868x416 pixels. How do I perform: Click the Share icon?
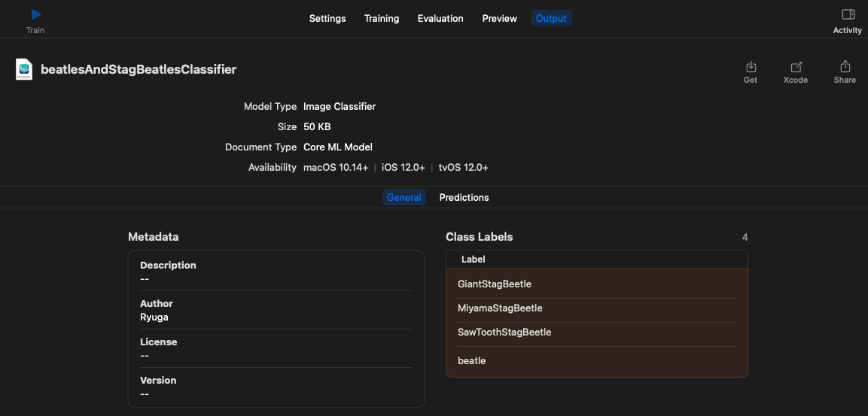pyautogui.click(x=845, y=66)
